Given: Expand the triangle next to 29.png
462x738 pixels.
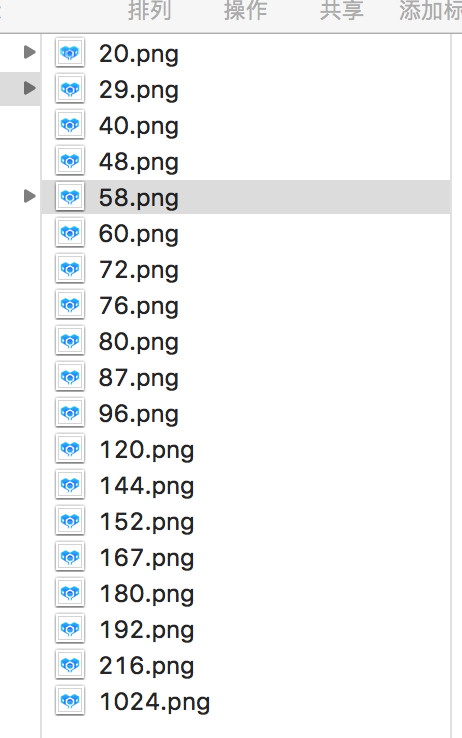Looking at the screenshot, I should tap(30, 88).
